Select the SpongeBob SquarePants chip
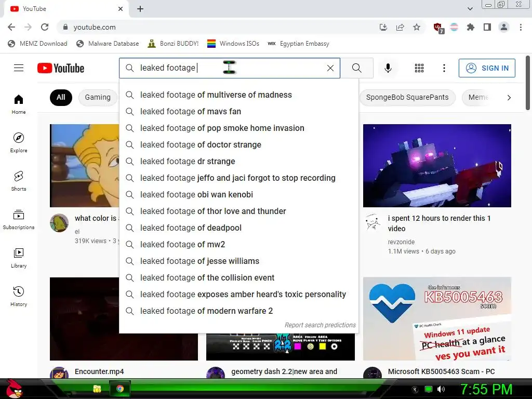The height and width of the screenshot is (399, 532). 407,97
